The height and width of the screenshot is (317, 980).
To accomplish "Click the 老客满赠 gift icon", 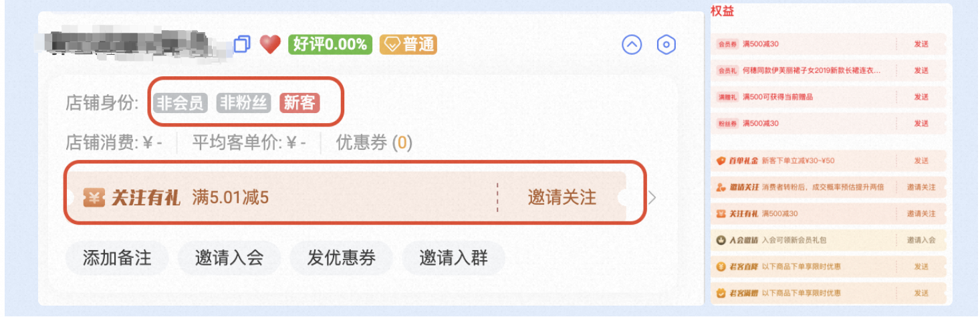I will [721, 293].
